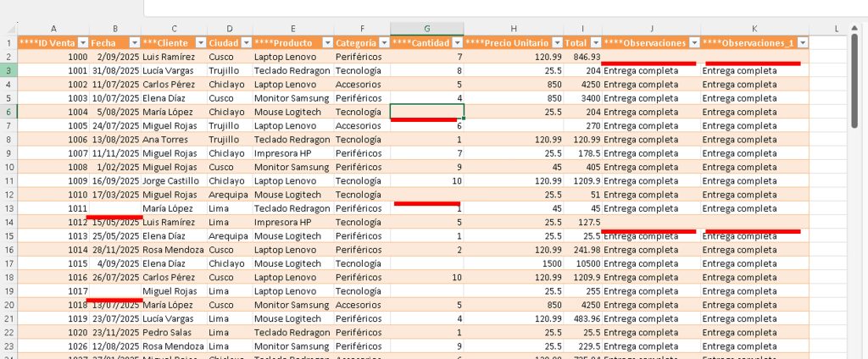Open the Observaciones_1 filter dropdown
The height and width of the screenshot is (359, 868).
[x=802, y=43]
